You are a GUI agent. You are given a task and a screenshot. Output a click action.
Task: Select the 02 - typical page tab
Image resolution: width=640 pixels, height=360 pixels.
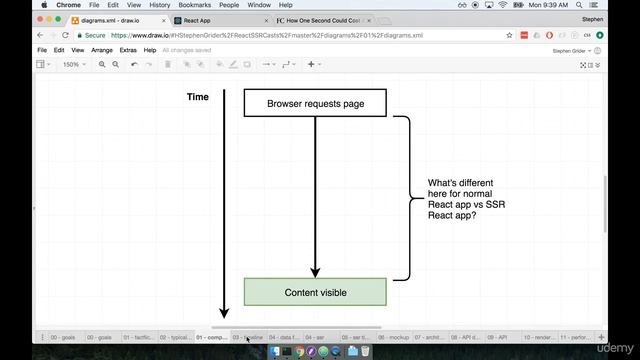176,338
